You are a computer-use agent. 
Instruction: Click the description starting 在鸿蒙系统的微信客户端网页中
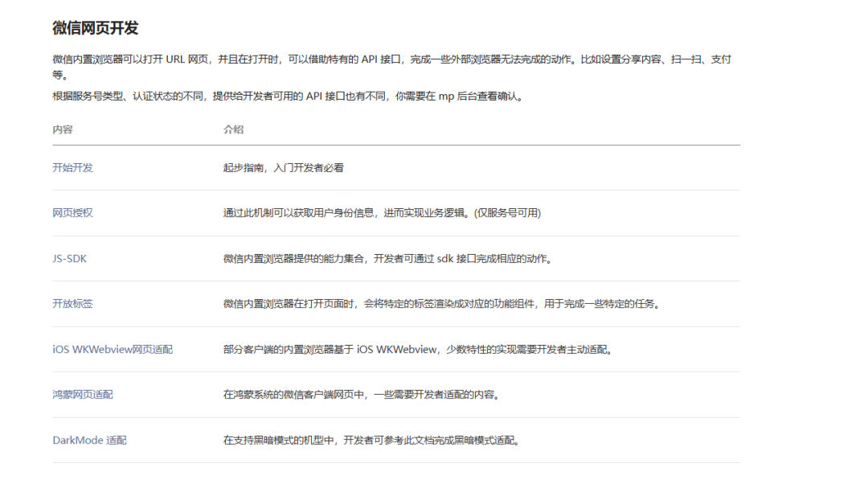(x=362, y=395)
